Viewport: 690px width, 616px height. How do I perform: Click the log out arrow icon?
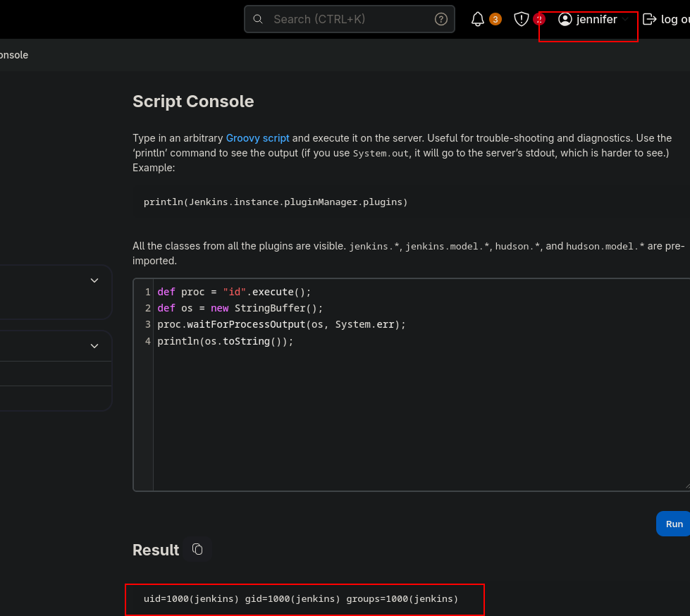(649, 20)
